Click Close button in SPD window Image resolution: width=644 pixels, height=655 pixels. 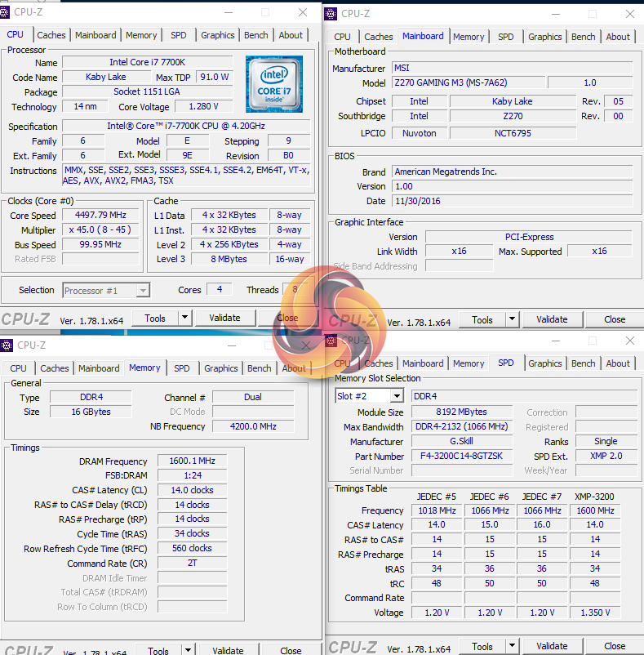click(x=615, y=646)
